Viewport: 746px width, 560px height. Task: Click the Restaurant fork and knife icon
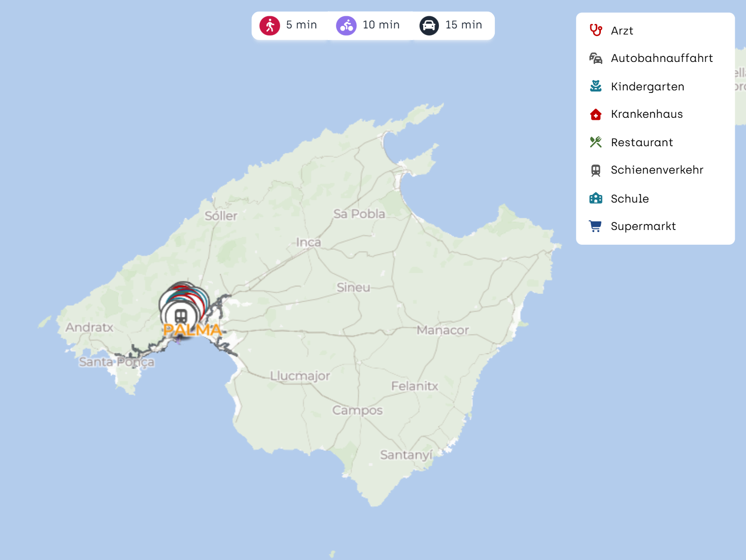[596, 142]
